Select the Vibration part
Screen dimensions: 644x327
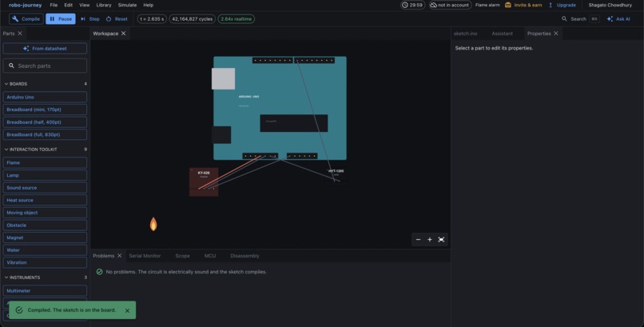pos(45,262)
